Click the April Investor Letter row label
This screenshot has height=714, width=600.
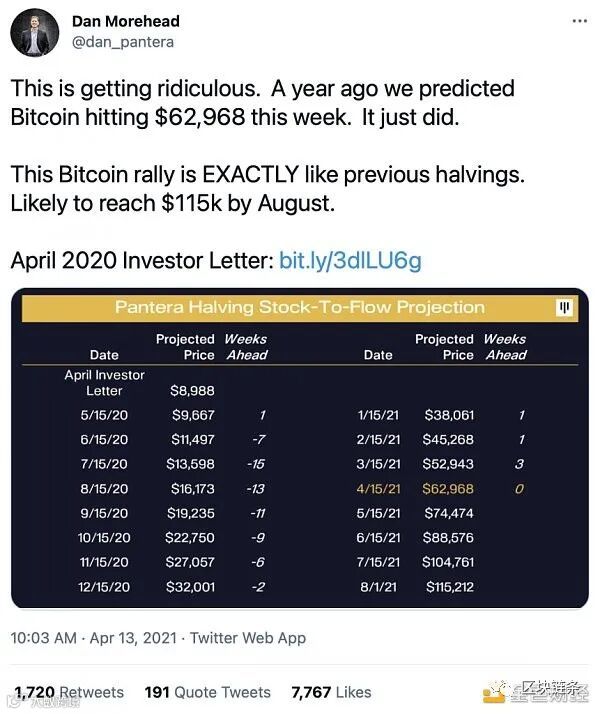point(105,382)
